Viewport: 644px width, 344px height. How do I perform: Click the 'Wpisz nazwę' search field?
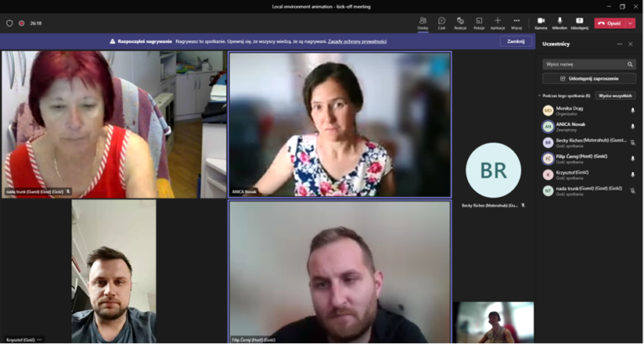coord(584,64)
